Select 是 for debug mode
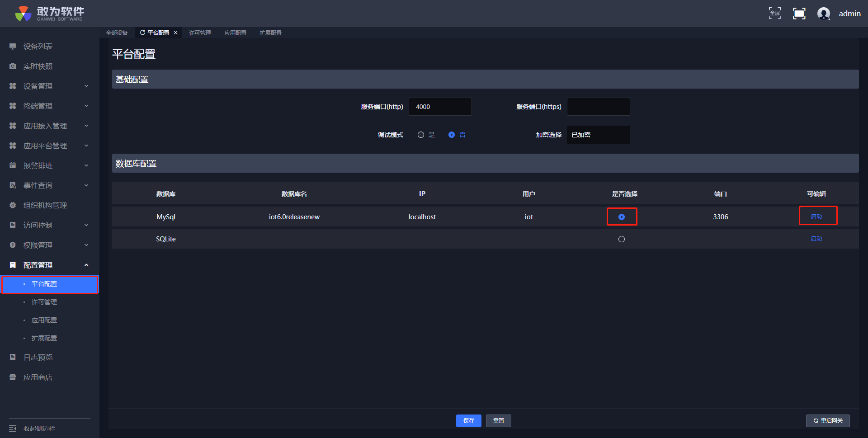 tap(421, 135)
